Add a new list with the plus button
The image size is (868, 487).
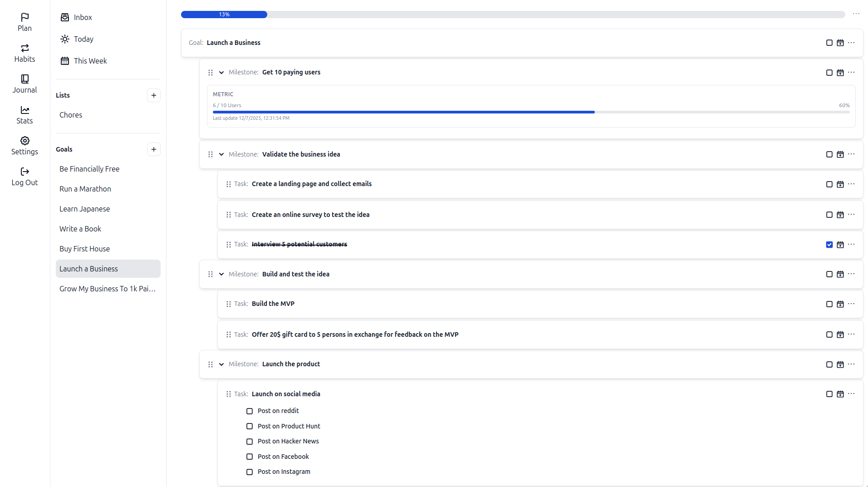(x=153, y=95)
